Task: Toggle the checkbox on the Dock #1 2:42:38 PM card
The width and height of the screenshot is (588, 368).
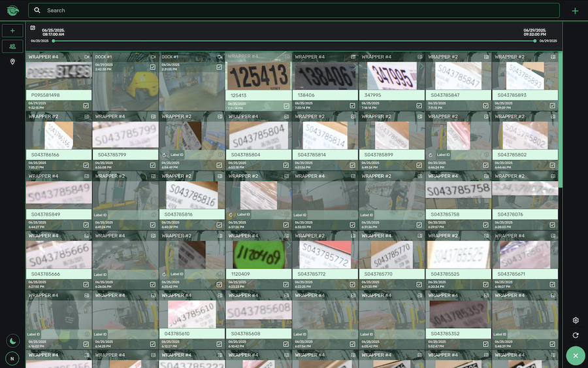Action: (153, 67)
